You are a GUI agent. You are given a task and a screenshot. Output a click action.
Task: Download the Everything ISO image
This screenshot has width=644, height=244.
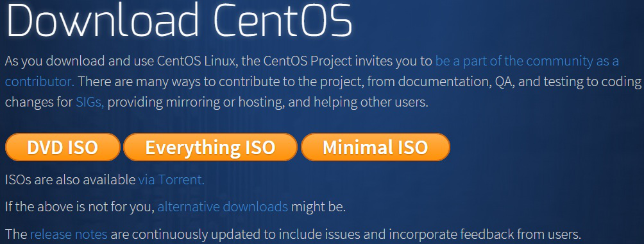(210, 147)
